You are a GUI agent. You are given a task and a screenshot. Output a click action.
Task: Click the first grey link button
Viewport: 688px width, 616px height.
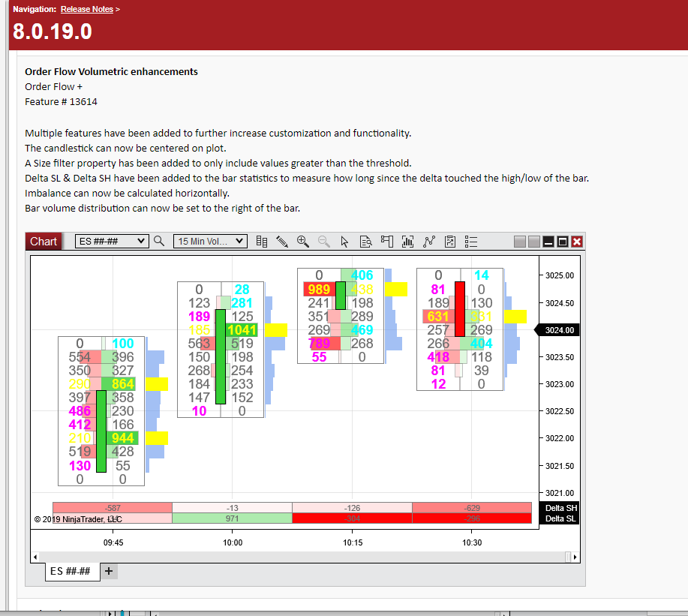pos(519,242)
